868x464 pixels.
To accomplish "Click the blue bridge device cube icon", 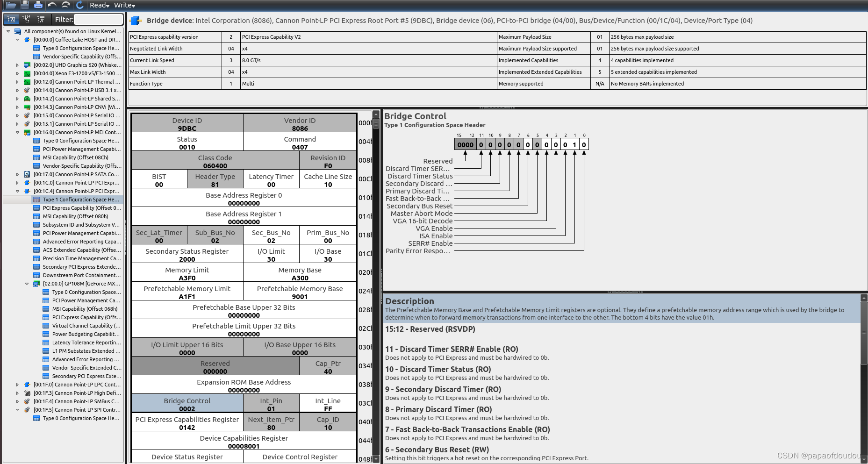I will pos(136,21).
